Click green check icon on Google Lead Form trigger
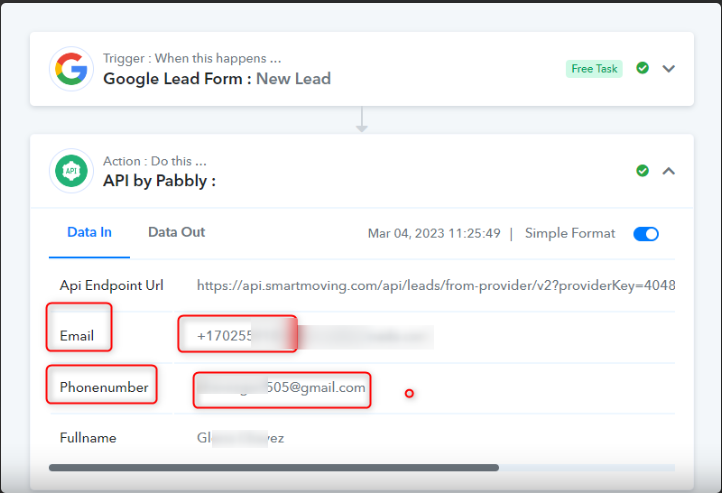The image size is (722, 493). click(642, 68)
